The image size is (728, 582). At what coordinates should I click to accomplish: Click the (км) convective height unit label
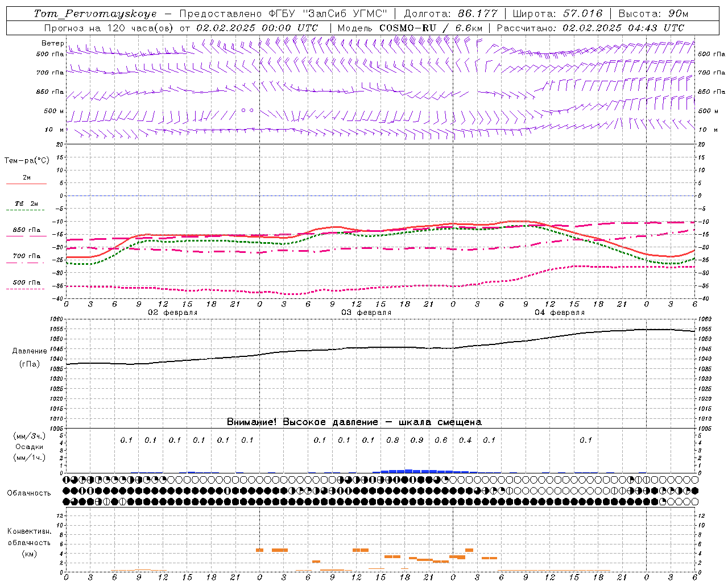(x=29, y=554)
